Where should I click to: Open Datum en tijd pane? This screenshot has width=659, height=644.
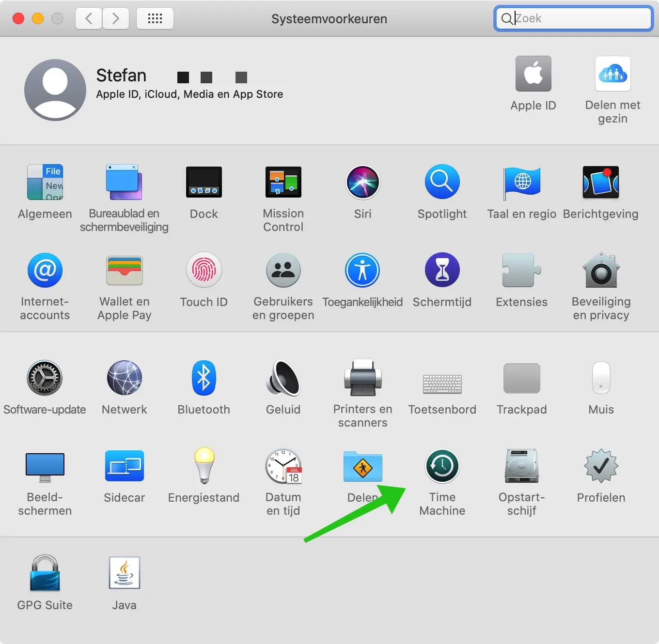pos(283,466)
